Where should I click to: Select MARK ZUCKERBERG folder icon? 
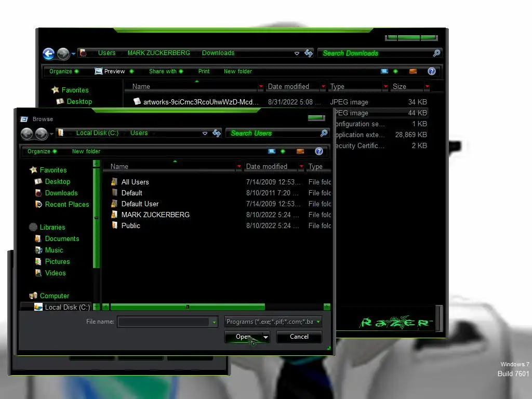[x=114, y=215]
